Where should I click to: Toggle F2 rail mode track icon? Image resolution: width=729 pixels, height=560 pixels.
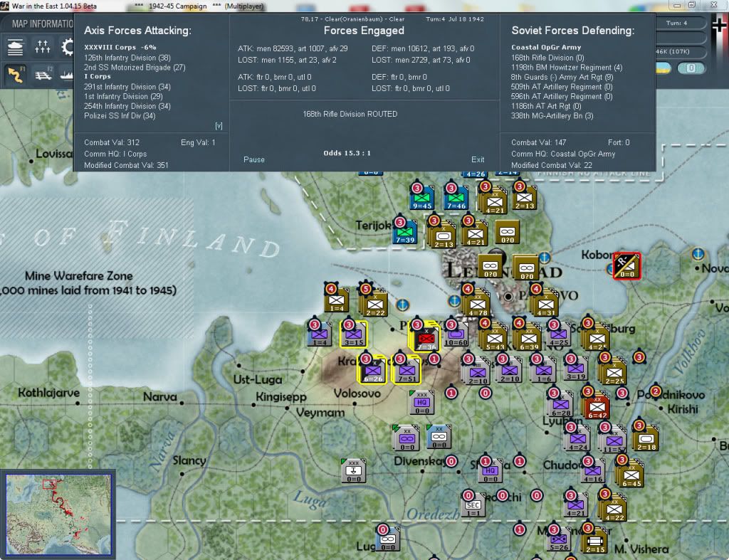(43, 74)
